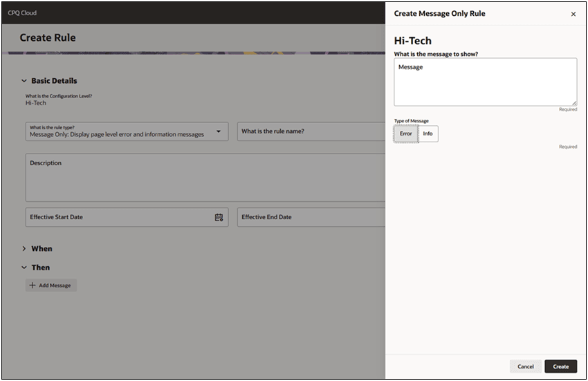Open the rule type dropdown arrow

219,131
